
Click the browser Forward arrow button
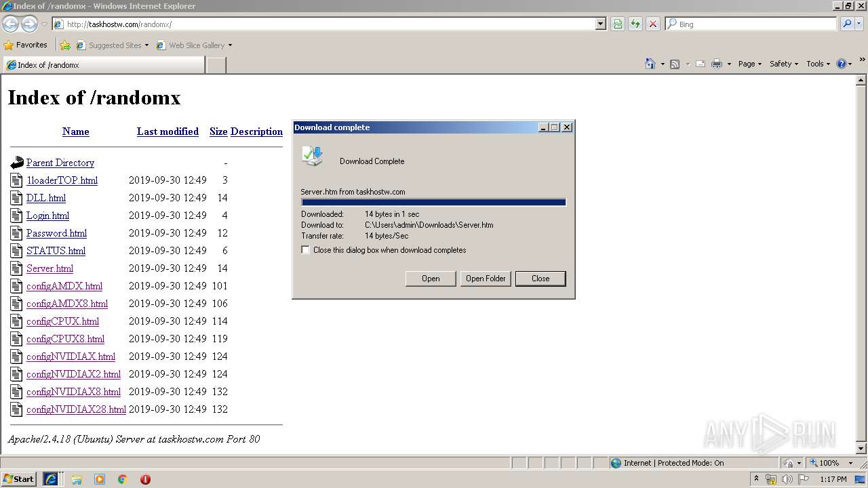click(29, 24)
